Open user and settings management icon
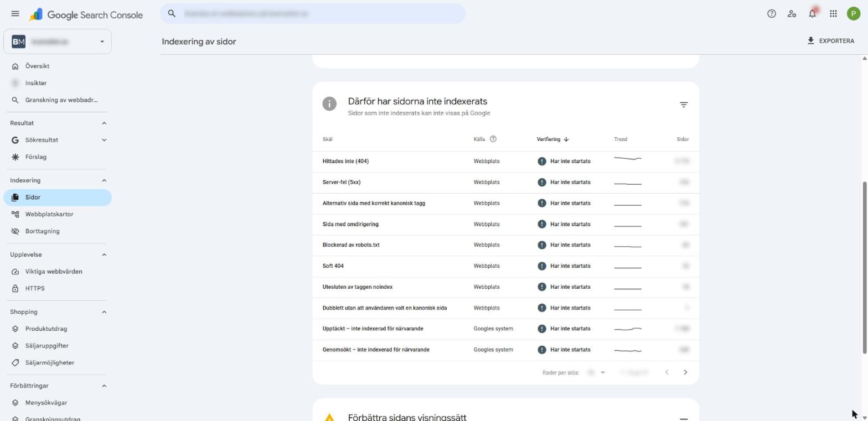868x421 pixels. tap(792, 14)
